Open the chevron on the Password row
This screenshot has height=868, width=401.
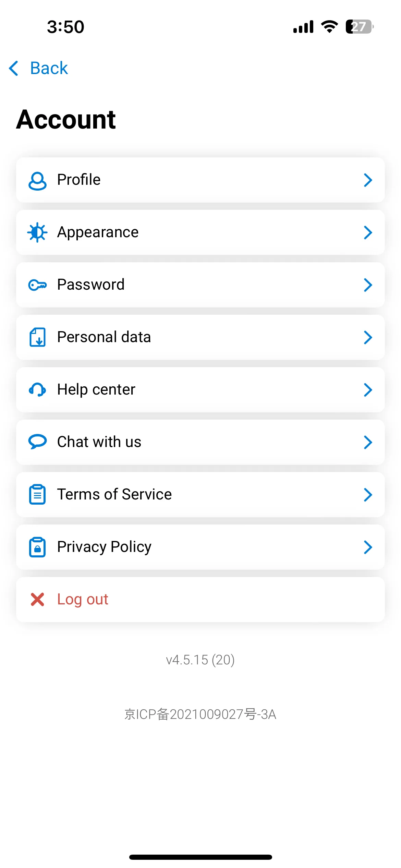(368, 285)
